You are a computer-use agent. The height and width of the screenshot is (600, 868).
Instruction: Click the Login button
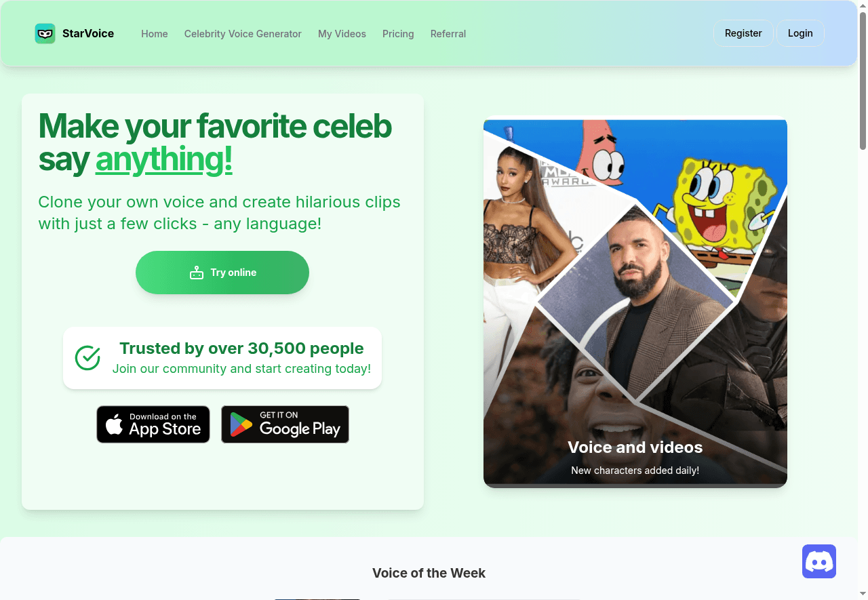pyautogui.click(x=800, y=33)
